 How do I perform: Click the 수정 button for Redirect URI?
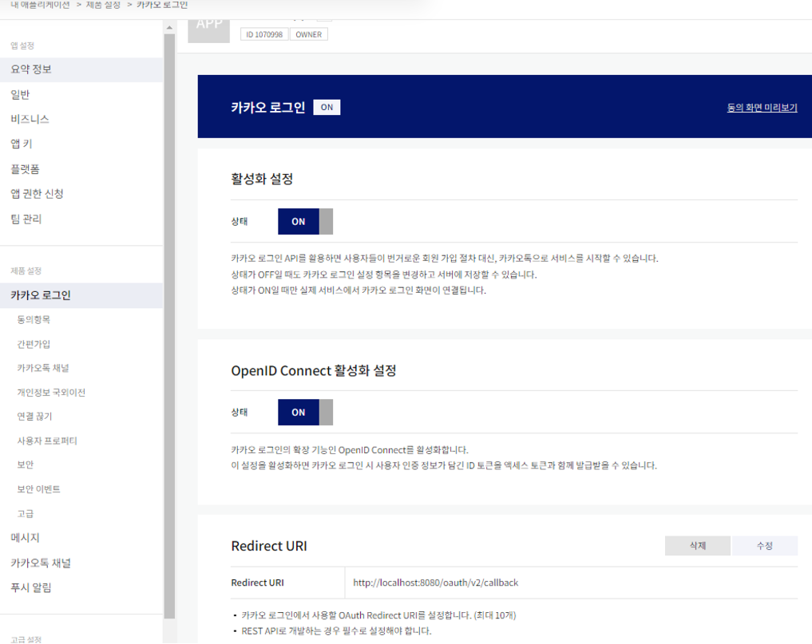[765, 546]
